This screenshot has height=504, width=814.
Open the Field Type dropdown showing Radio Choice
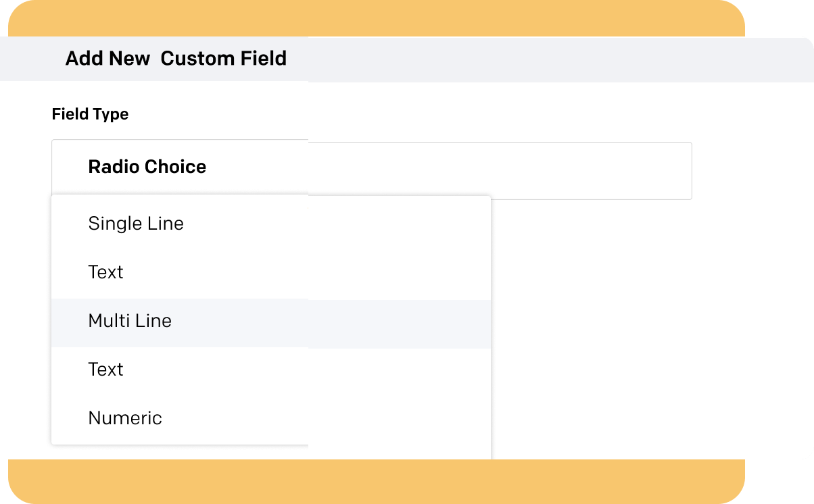point(371,169)
